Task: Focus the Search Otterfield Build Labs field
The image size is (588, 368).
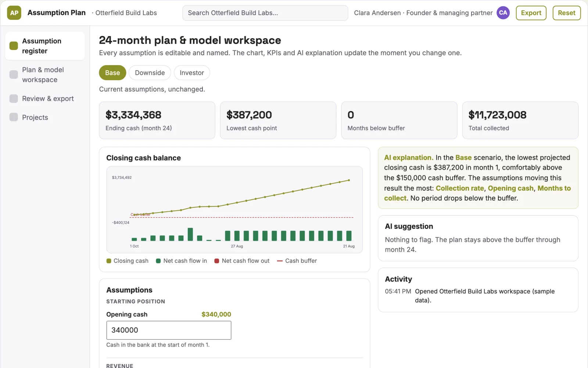Action: point(265,13)
